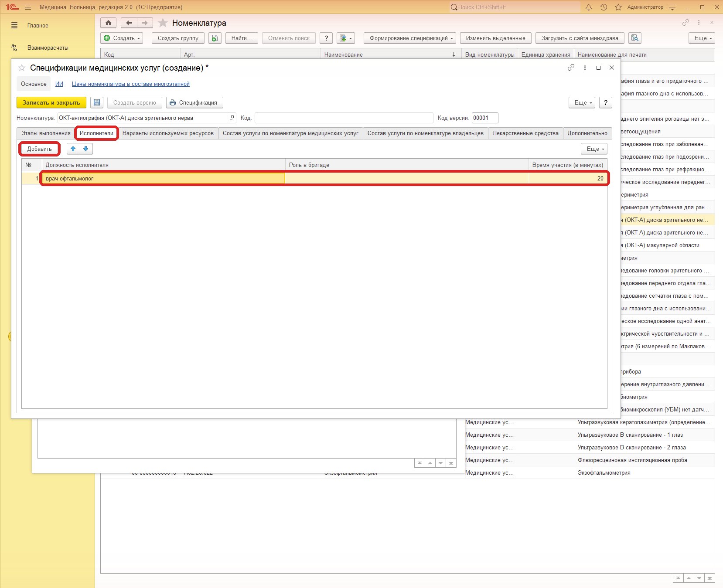Click the Код input field
The width and height of the screenshot is (723, 588).
[344, 118]
